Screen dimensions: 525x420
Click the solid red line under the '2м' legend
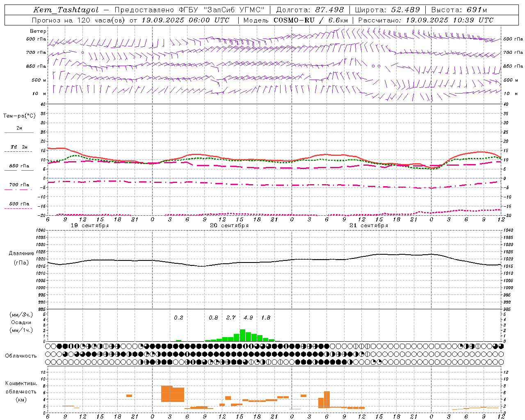tap(19, 132)
